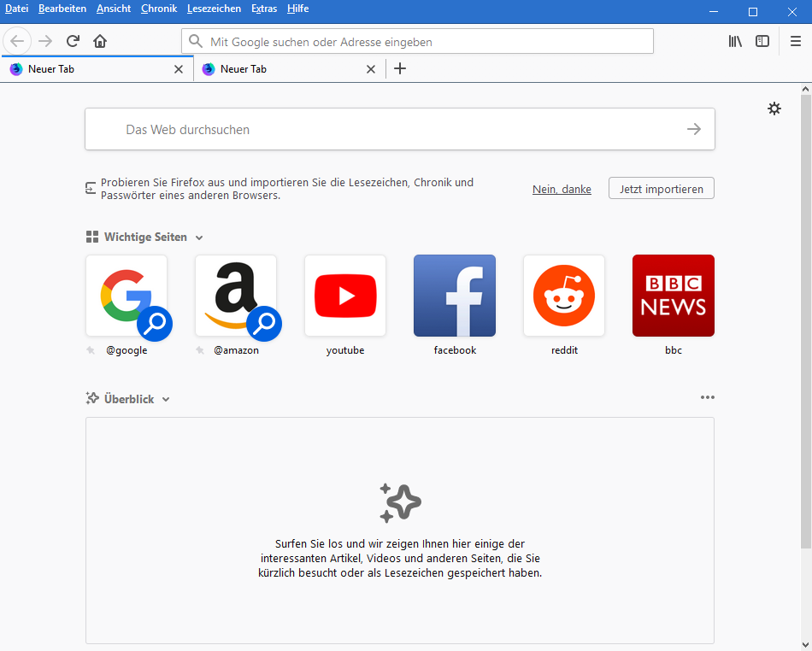The height and width of the screenshot is (651, 812).
Task: Show the sidebars via sidebar icon
Action: point(762,41)
